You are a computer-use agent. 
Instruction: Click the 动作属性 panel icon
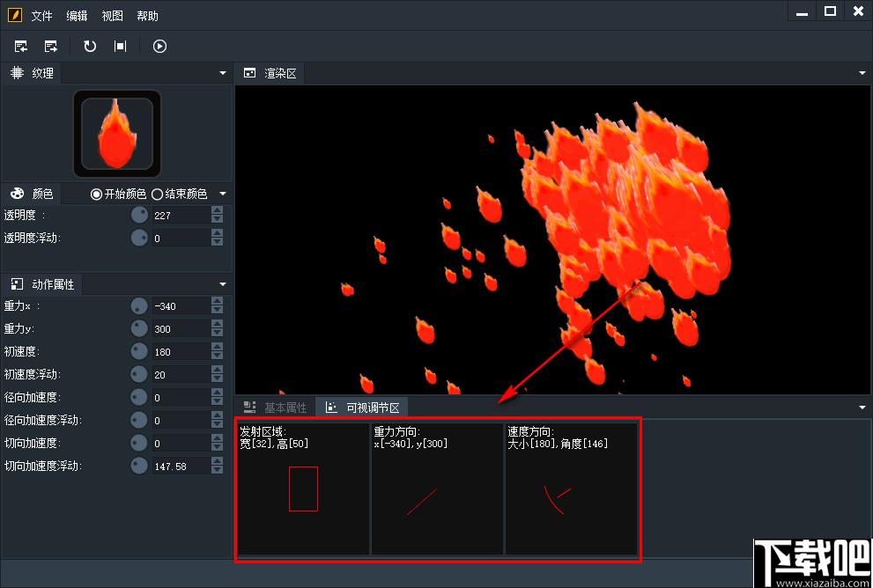pos(18,284)
